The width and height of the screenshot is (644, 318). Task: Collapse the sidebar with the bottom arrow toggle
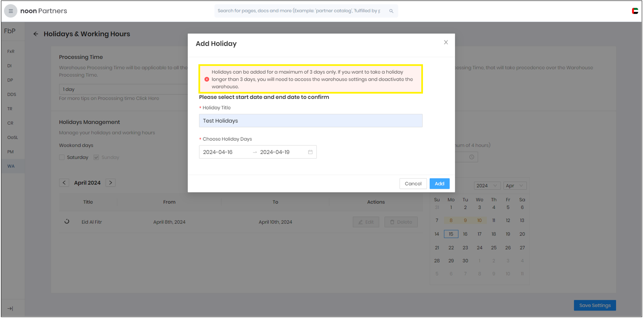[10, 308]
